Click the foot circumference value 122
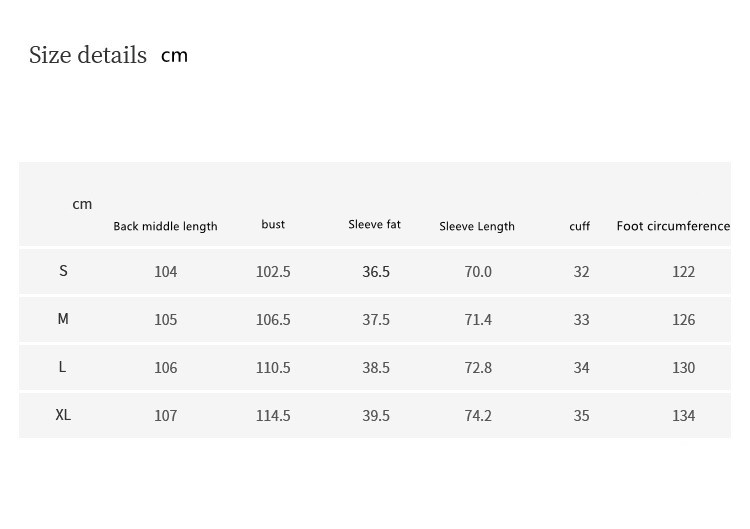 pos(683,271)
